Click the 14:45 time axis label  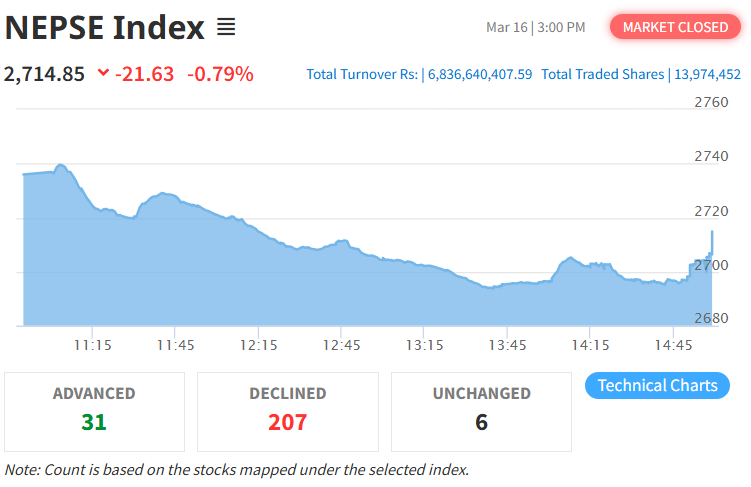672,344
